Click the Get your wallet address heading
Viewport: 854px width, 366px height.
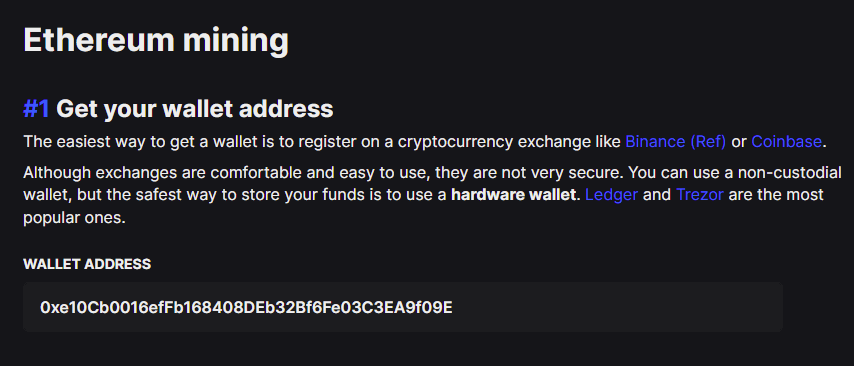pos(194,109)
